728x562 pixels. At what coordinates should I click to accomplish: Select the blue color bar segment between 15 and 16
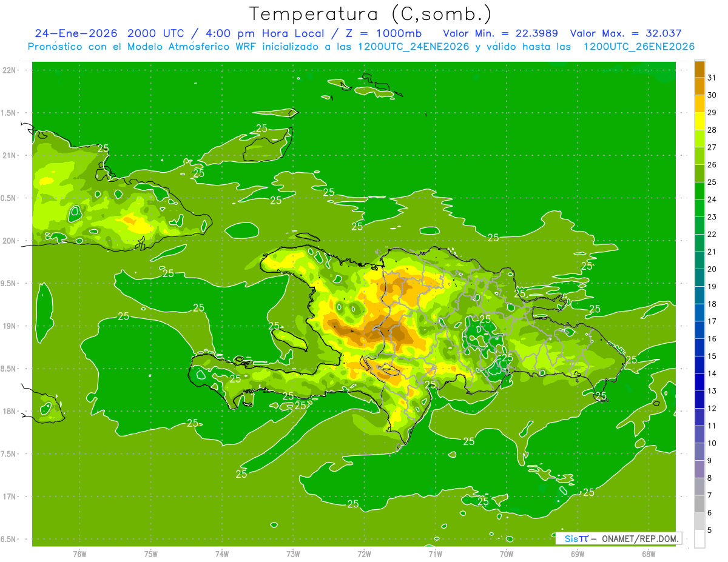pos(699,347)
